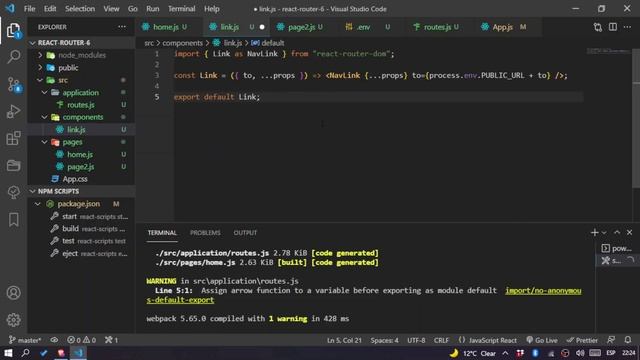640x360 pixels.
Task: Open App.css in the file tree
Action: pyautogui.click(x=75, y=179)
